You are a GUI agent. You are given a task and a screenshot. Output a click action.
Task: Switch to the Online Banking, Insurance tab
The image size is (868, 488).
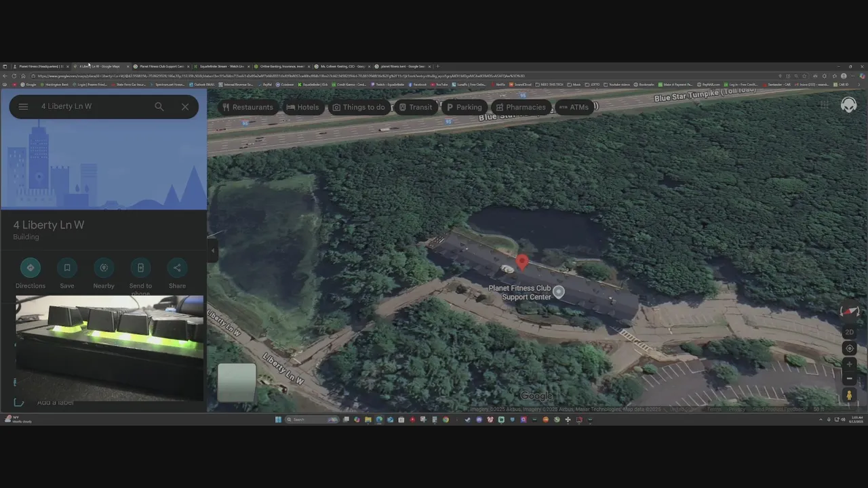(281, 66)
